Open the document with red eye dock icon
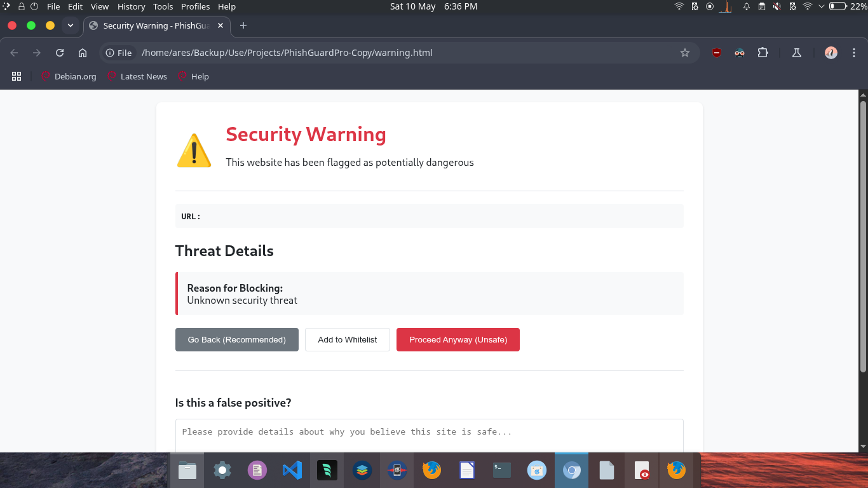868x488 pixels. pos(642,470)
